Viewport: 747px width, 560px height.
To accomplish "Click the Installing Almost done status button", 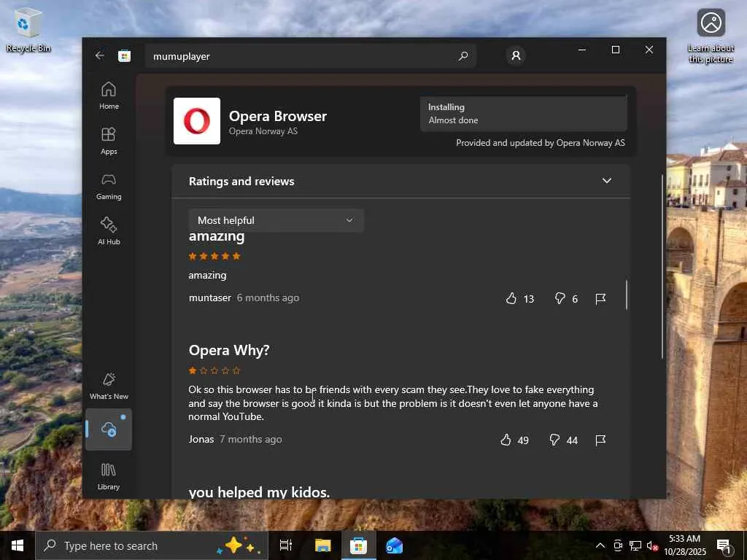I will pos(523,113).
